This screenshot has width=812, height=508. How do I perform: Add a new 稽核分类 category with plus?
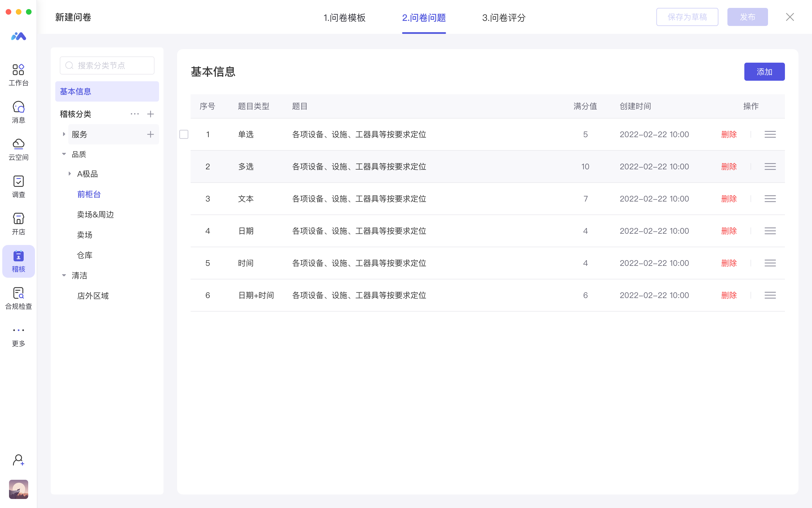click(151, 114)
